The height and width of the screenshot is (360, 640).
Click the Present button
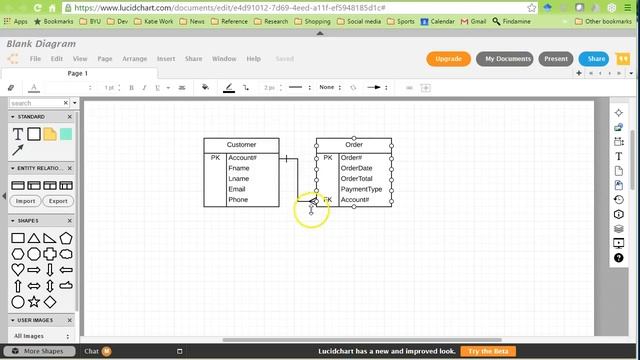coord(556,59)
